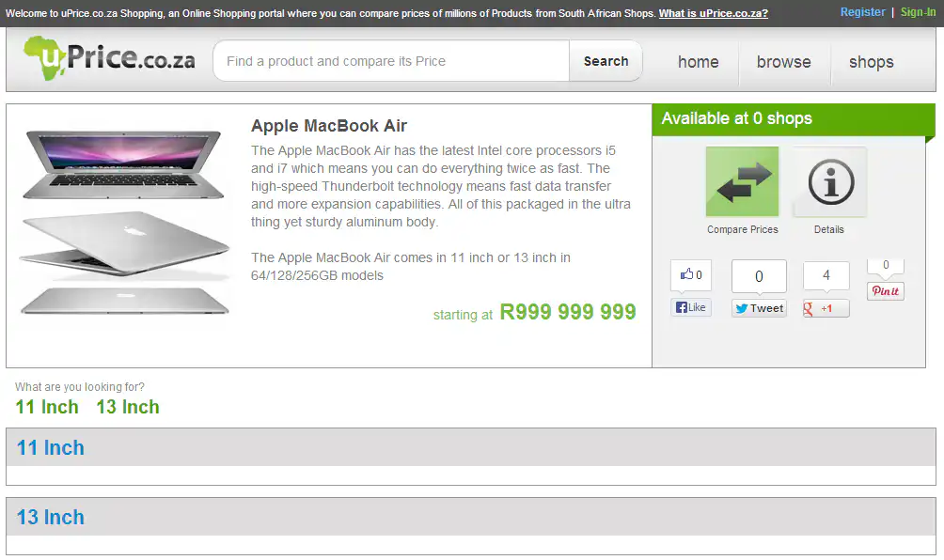Click the Sign-In link

[x=918, y=12]
